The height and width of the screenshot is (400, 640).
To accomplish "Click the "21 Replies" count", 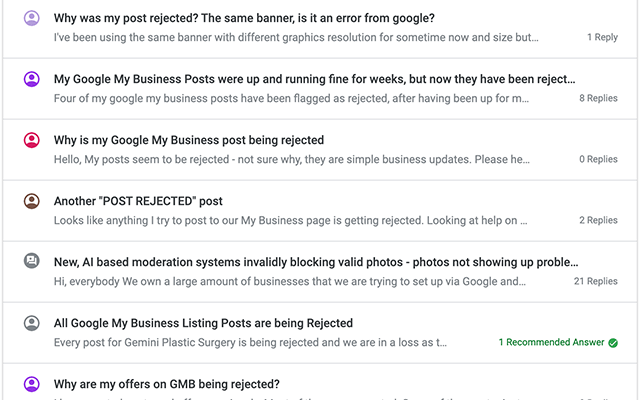I will [595, 281].
